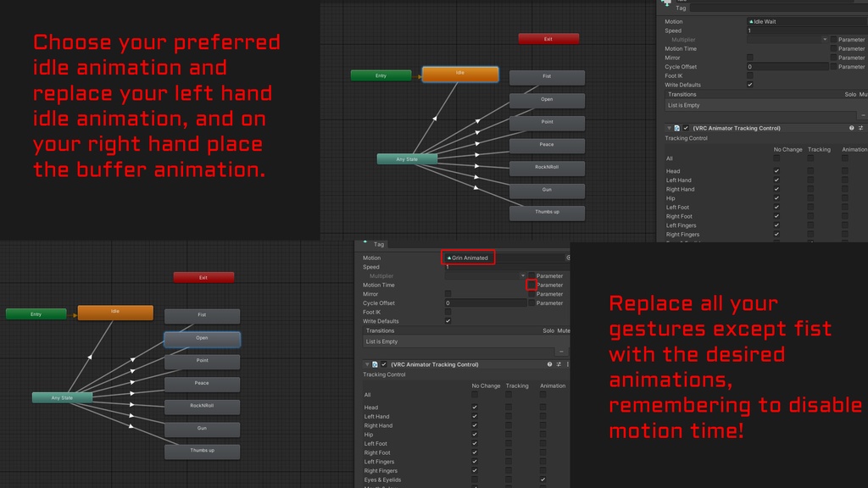Click 'Animation' column header in Grin Animated inspector
This screenshot has width=868, height=488.
pos(553,385)
